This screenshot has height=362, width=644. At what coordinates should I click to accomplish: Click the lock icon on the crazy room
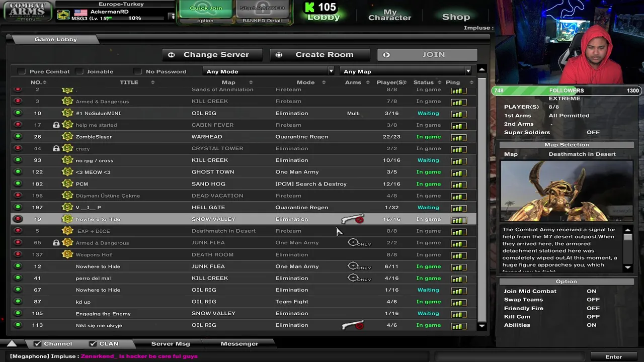[56, 148]
